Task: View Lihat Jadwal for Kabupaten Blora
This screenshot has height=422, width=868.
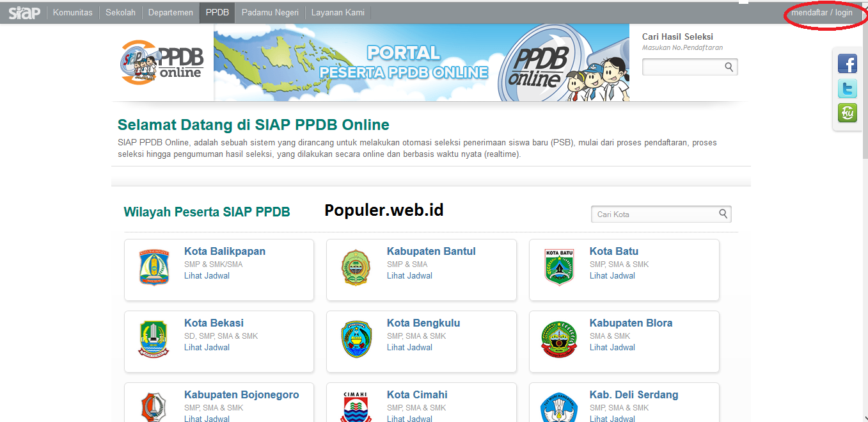Action: point(612,348)
